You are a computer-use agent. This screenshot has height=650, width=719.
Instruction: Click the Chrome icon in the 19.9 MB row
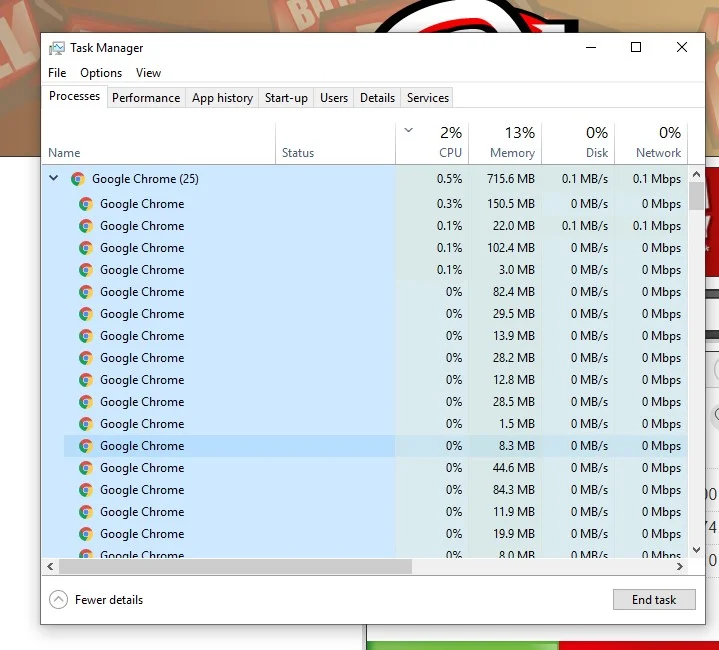tap(86, 534)
